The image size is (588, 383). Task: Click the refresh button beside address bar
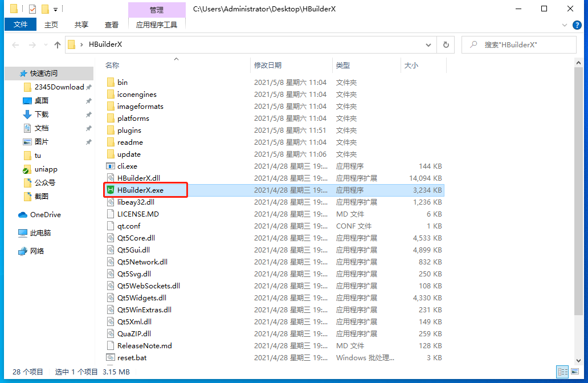[446, 44]
